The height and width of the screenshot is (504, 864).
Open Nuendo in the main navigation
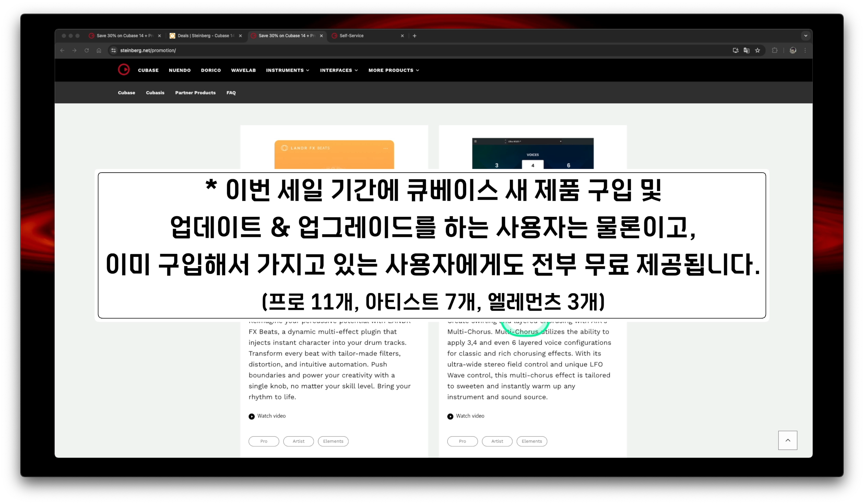[180, 70]
